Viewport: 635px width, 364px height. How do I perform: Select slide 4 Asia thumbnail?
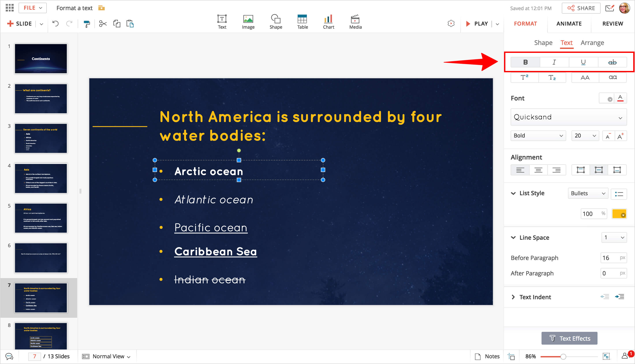click(x=41, y=178)
